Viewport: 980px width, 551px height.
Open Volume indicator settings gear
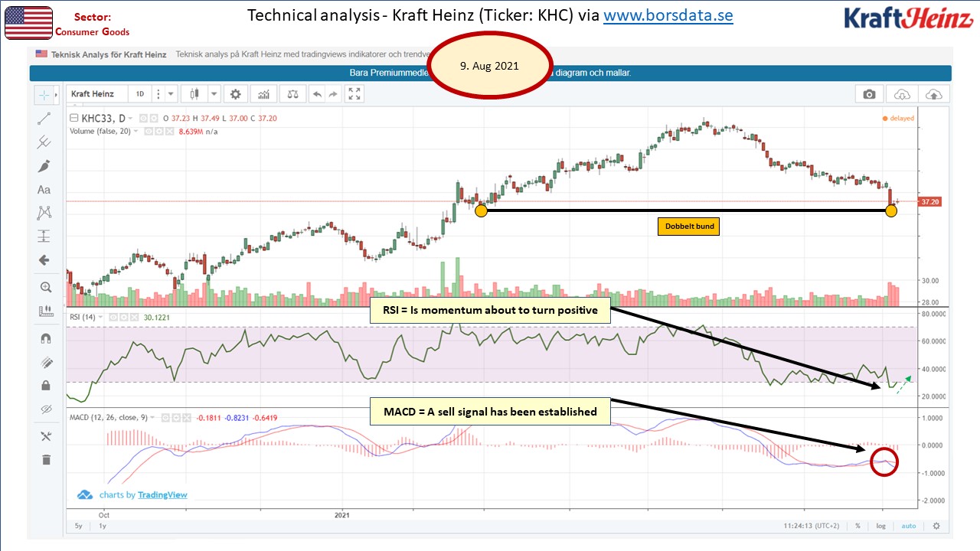159,131
